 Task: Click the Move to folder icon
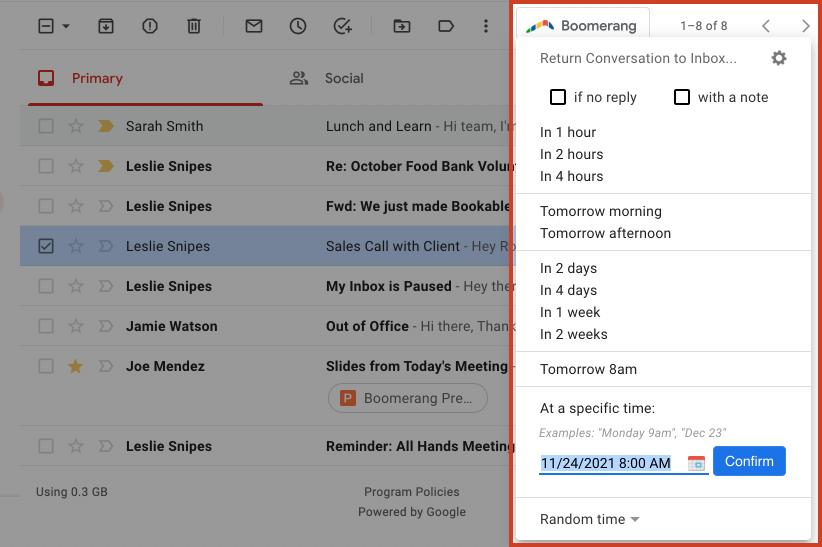coord(402,26)
